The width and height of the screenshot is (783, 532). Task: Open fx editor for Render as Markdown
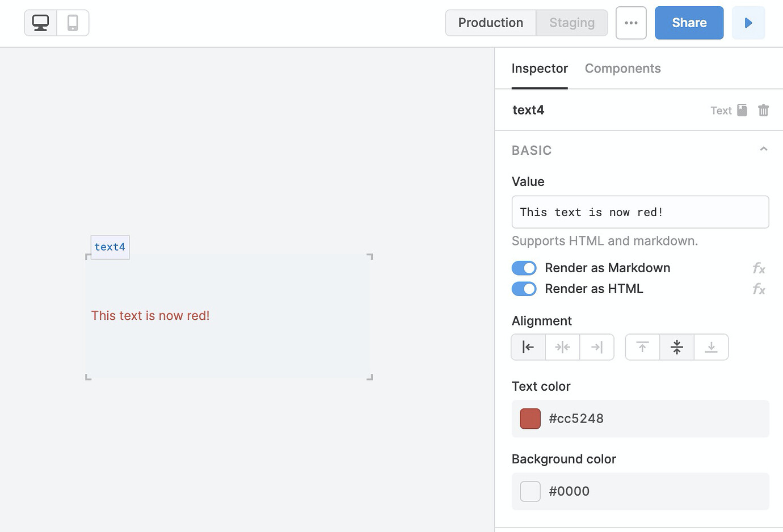759,268
